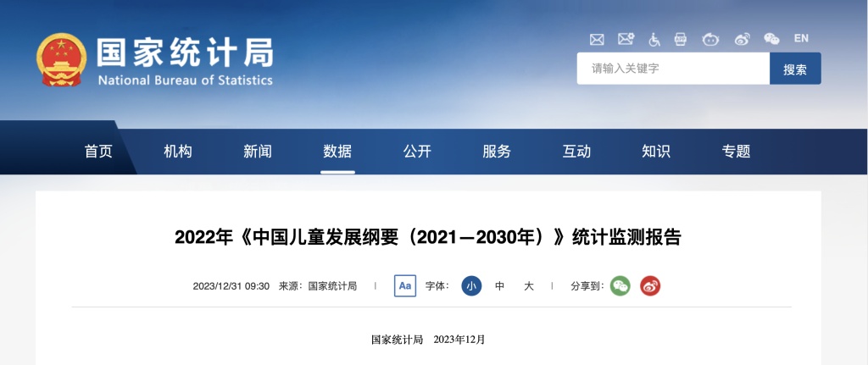
Task: Open Weibo icon in the top header
Action: 742,39
